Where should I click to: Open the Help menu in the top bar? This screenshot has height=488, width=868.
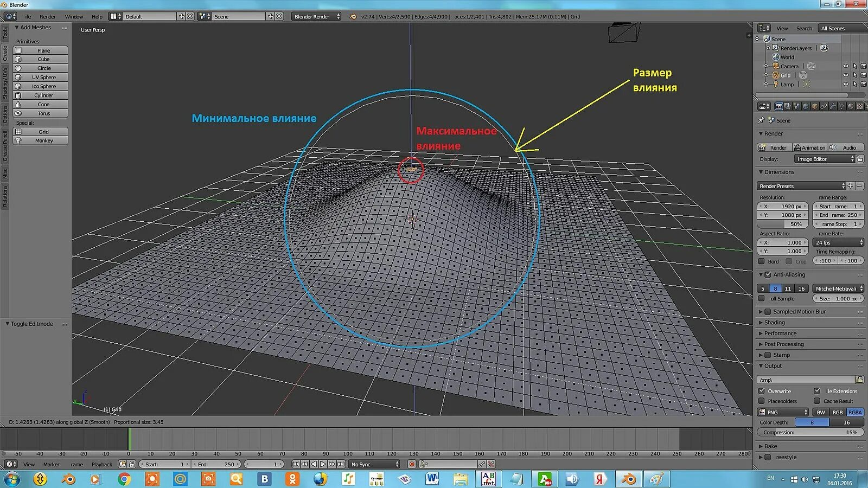pyautogui.click(x=97, y=16)
